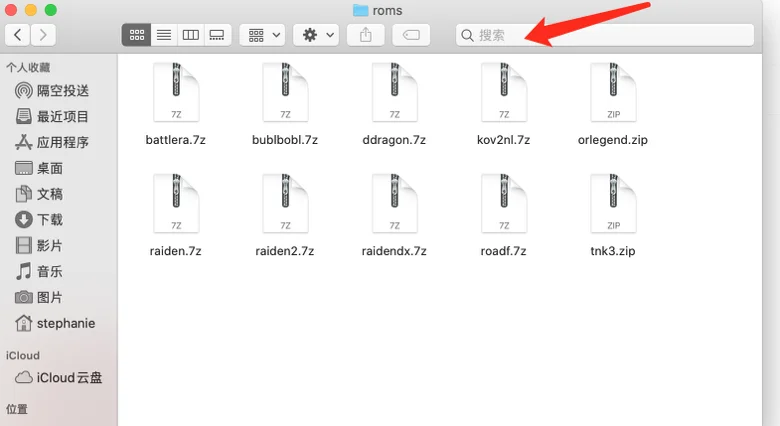Screen dimensions: 780x426
Task: Select orlegend.zip file icon
Action: point(613,92)
